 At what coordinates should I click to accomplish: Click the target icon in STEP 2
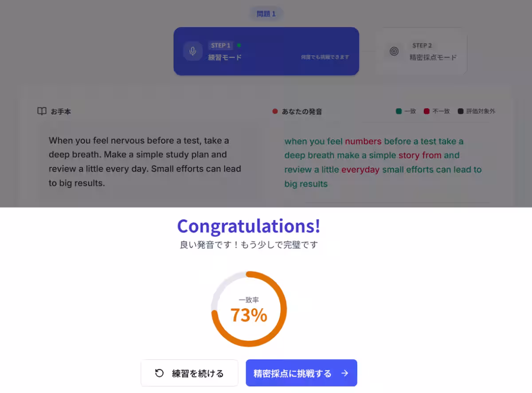pyautogui.click(x=394, y=51)
